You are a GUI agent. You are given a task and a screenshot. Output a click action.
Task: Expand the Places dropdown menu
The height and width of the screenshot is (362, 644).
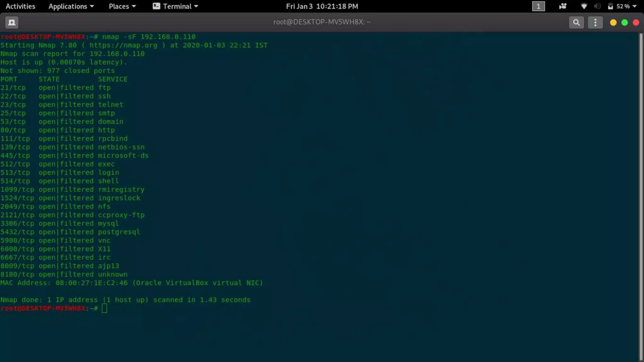point(122,6)
